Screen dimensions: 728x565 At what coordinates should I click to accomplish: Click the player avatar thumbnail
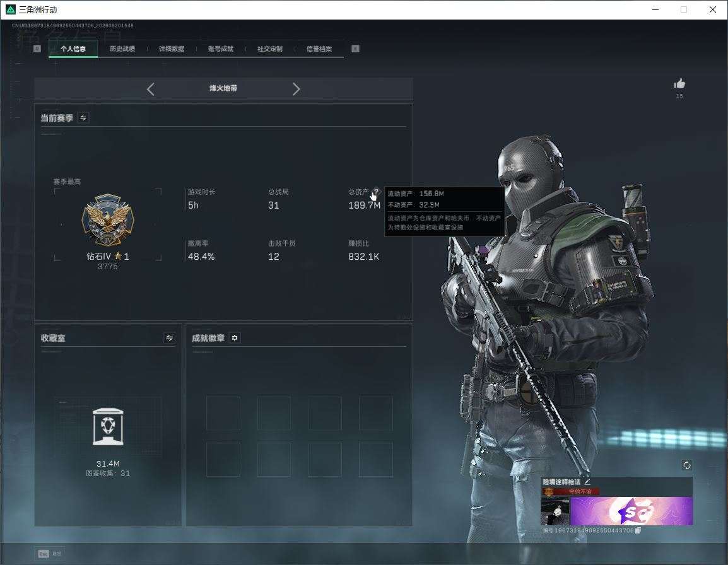tap(555, 511)
